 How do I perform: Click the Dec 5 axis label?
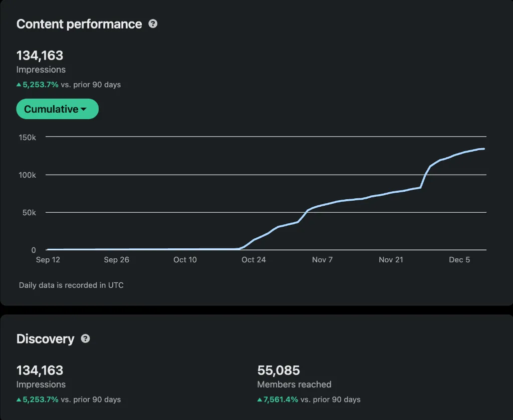(459, 260)
